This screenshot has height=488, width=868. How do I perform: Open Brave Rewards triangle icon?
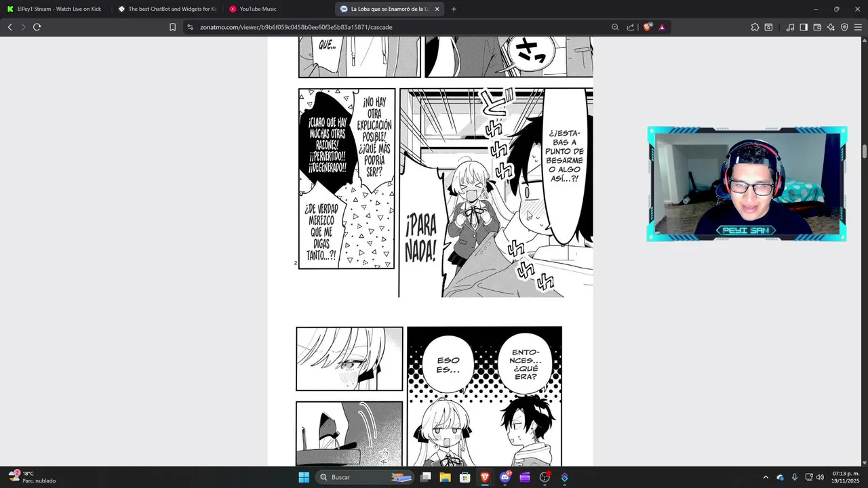[x=662, y=27]
